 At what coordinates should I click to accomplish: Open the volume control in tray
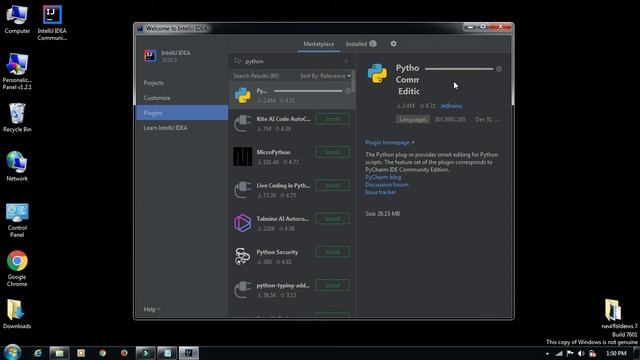point(581,353)
